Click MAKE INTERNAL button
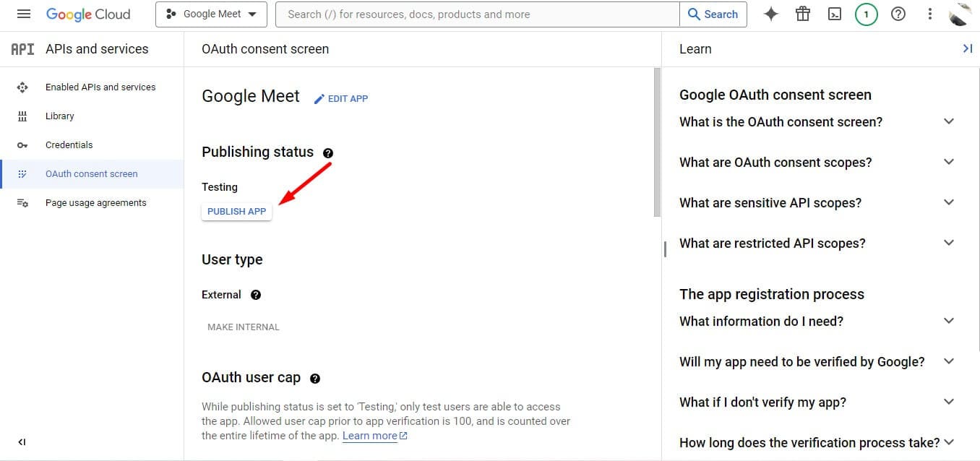The height and width of the screenshot is (461, 980). [243, 327]
